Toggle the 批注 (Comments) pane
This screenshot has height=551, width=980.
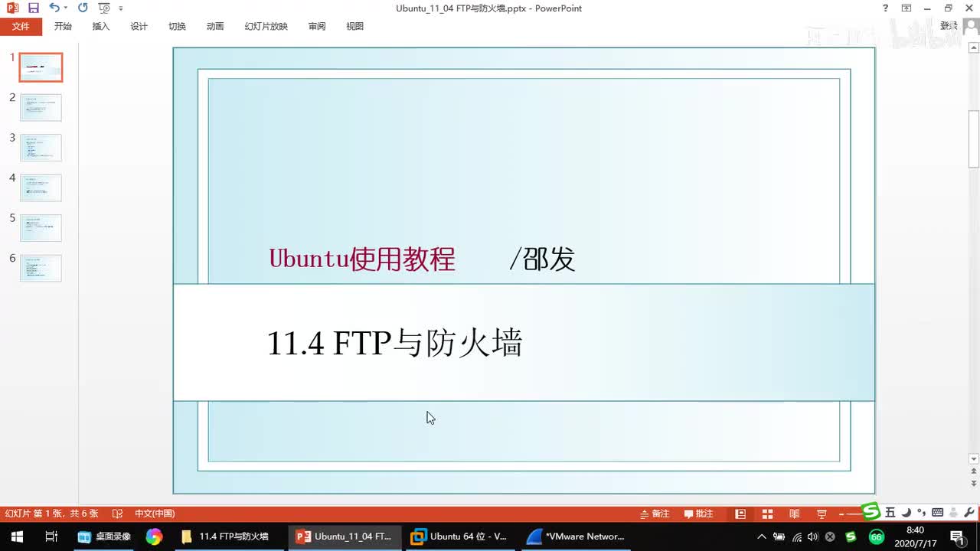(x=699, y=514)
